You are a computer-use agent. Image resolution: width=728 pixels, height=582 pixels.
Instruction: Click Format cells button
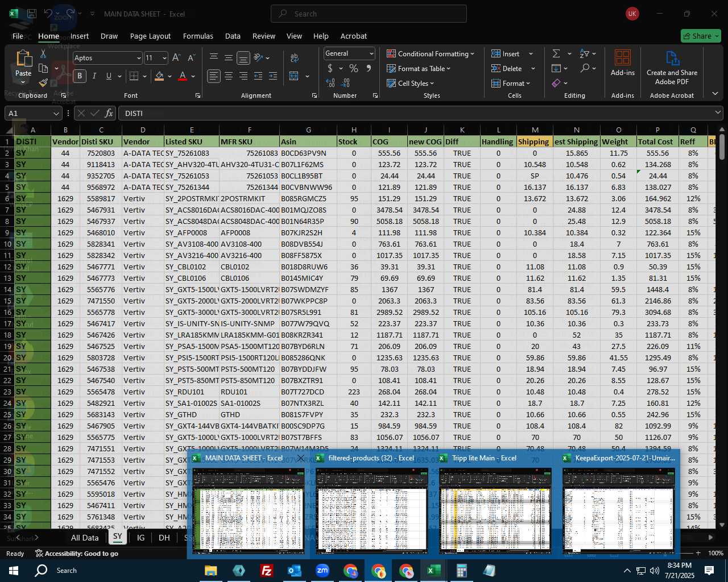pos(511,83)
